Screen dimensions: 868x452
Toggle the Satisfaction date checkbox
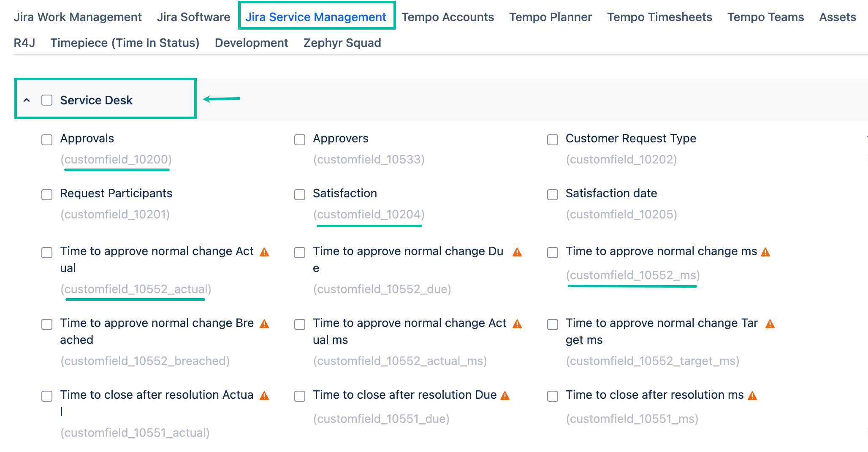coord(553,194)
